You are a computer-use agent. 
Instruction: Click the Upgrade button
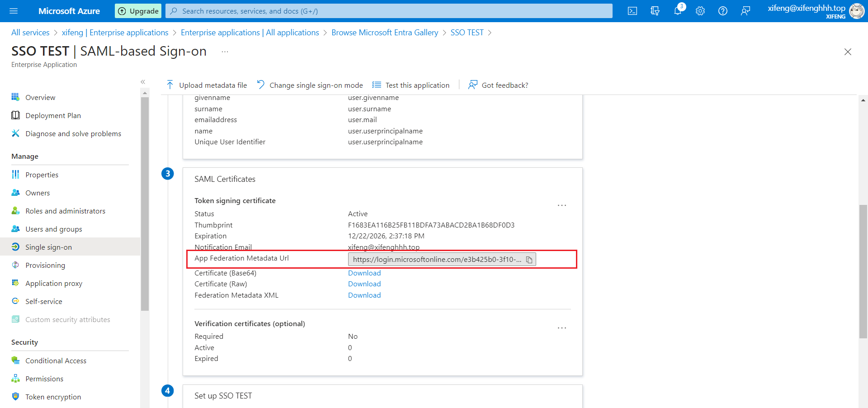tap(138, 11)
